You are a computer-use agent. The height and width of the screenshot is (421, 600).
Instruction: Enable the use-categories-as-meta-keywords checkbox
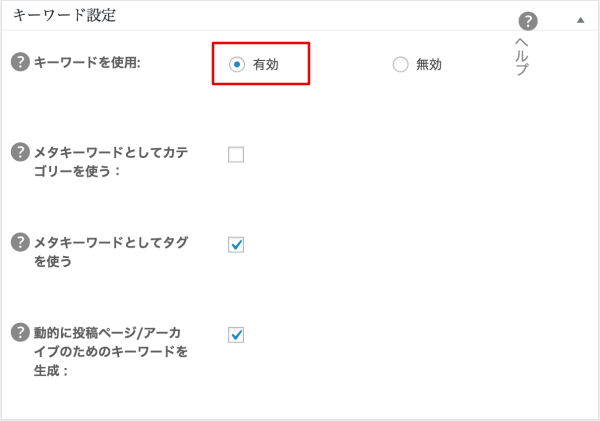pos(236,155)
